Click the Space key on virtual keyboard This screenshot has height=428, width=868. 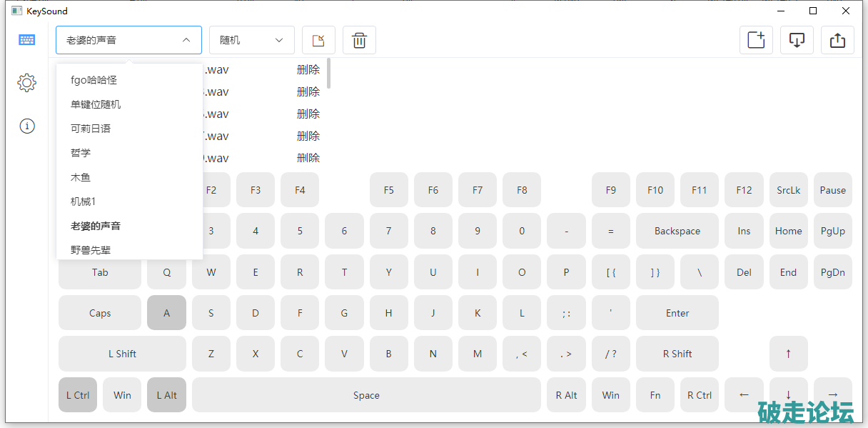click(366, 395)
